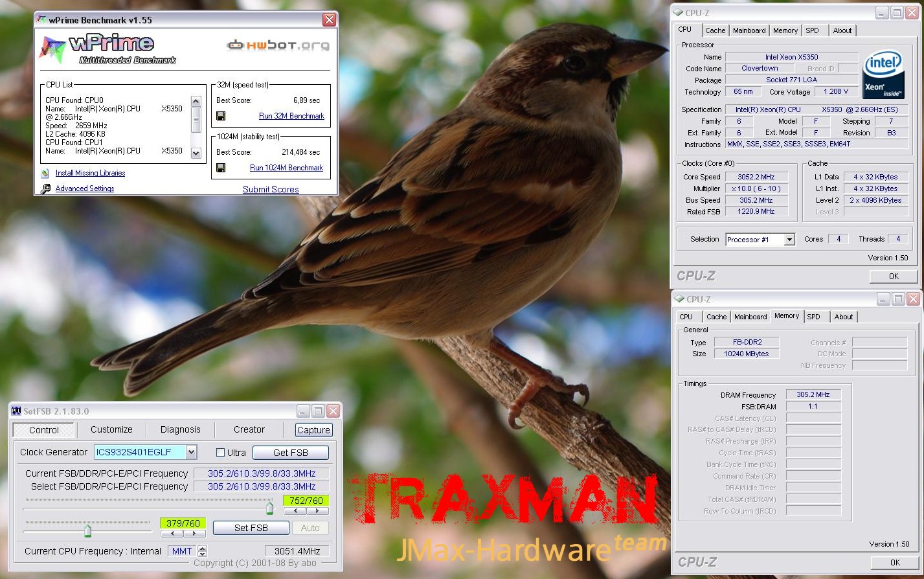Click the DRAM Frequency 305.2 MHz value
Viewport: 924px width, 579px height.
pyautogui.click(x=814, y=394)
